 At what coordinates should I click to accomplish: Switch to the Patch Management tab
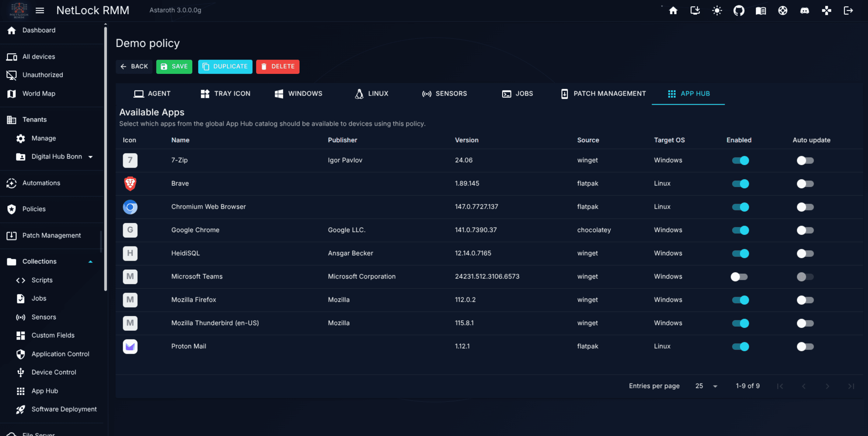(603, 94)
